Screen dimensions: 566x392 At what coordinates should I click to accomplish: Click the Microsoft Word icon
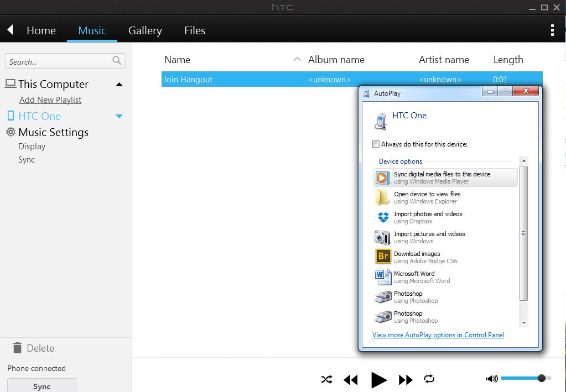(x=383, y=277)
